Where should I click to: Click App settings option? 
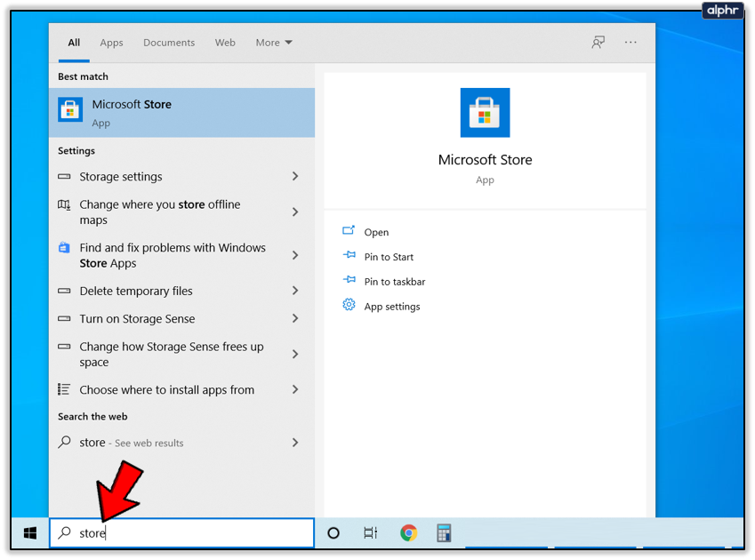click(x=392, y=307)
